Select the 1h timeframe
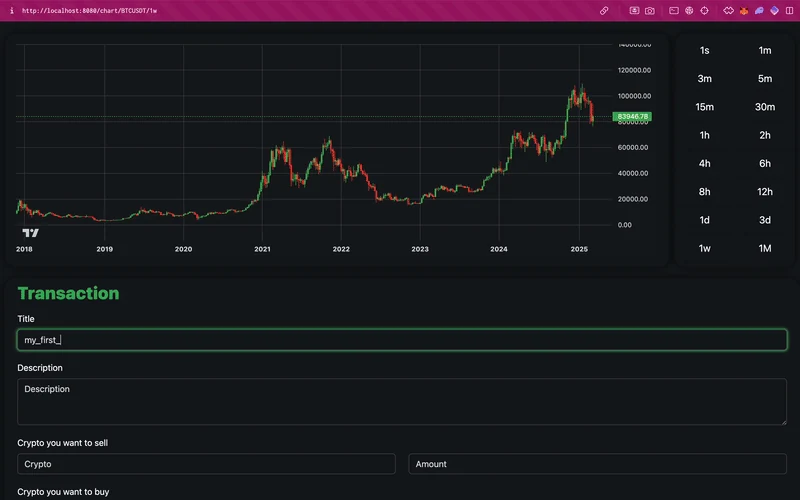This screenshot has width=800, height=500. pyautogui.click(x=705, y=135)
